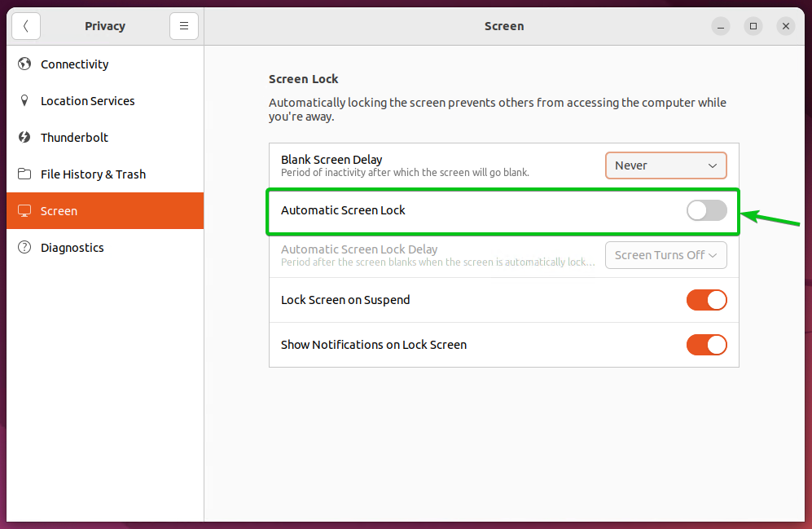Go to the Thunderbolt settings page
The image size is (812, 529).
(74, 138)
